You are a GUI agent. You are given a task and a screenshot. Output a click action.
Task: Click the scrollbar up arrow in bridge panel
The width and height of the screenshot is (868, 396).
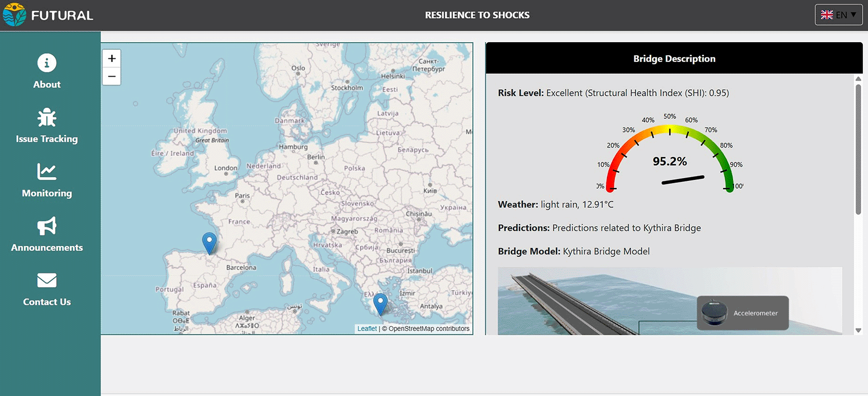click(858, 79)
